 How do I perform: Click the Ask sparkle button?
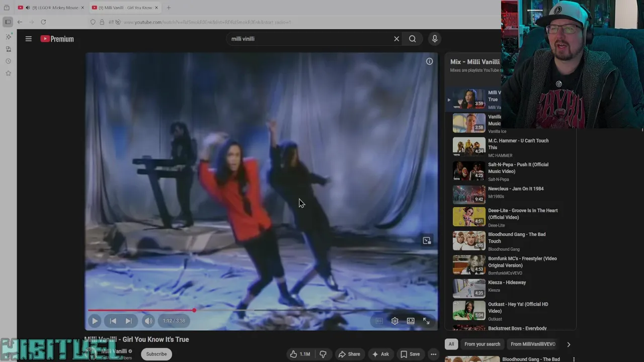point(380,354)
